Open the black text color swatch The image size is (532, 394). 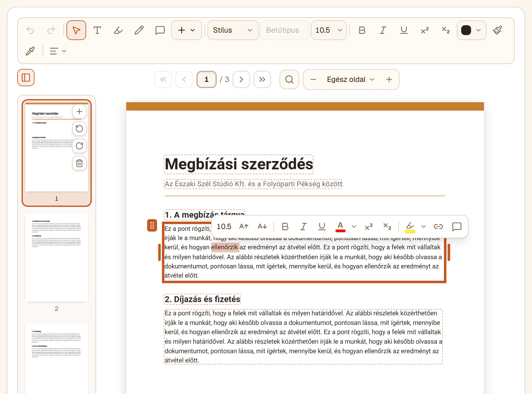coord(471,30)
